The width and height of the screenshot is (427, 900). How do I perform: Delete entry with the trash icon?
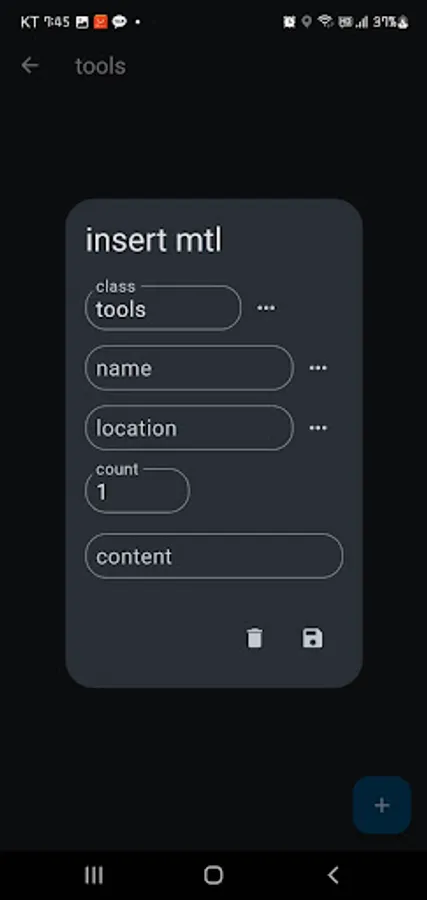click(254, 638)
